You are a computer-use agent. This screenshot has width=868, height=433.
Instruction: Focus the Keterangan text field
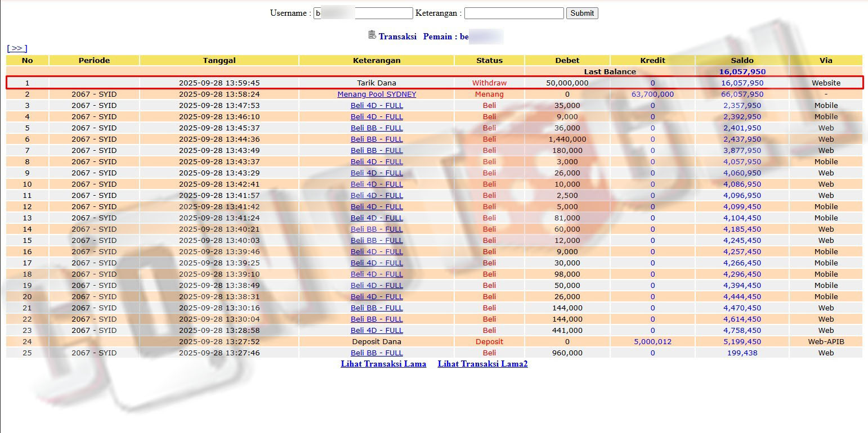[x=513, y=13]
